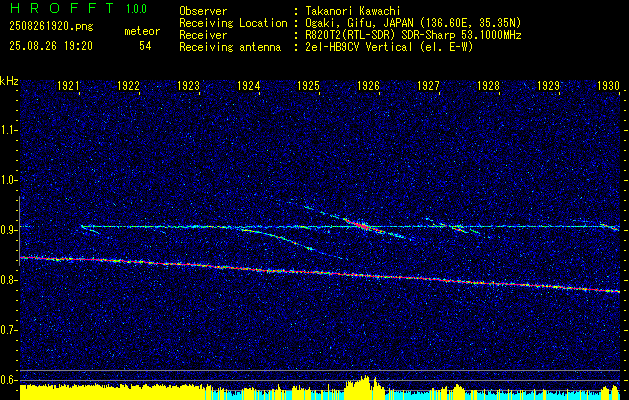Click the Receiving antenna field label
The height and width of the screenshot is (400, 629).
(230, 47)
